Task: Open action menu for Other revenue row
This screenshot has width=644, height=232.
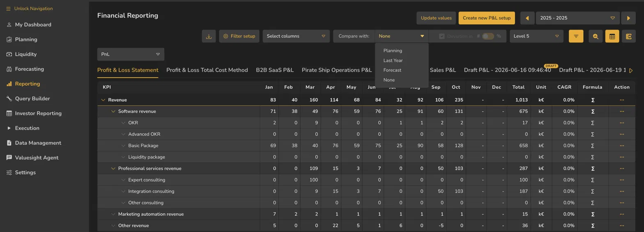Action: [x=622, y=226]
